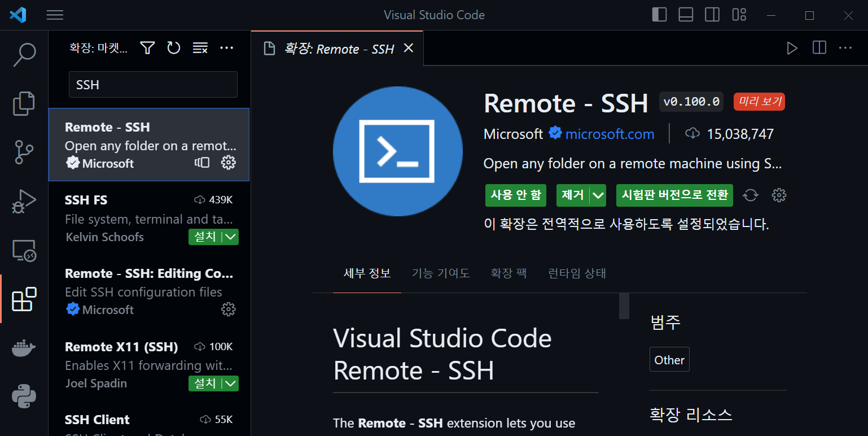Open the Run and Debug view
The width and height of the screenshot is (868, 436).
24,202
